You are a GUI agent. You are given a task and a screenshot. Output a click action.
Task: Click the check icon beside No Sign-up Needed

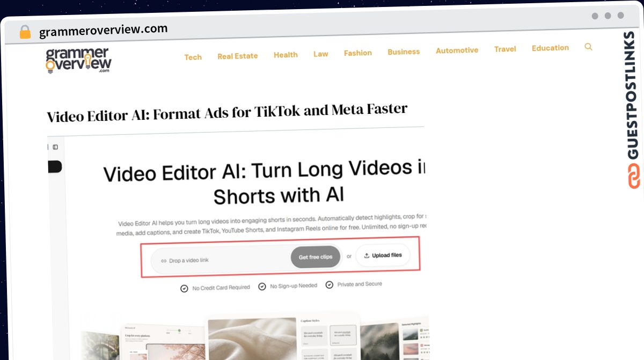coord(262,286)
